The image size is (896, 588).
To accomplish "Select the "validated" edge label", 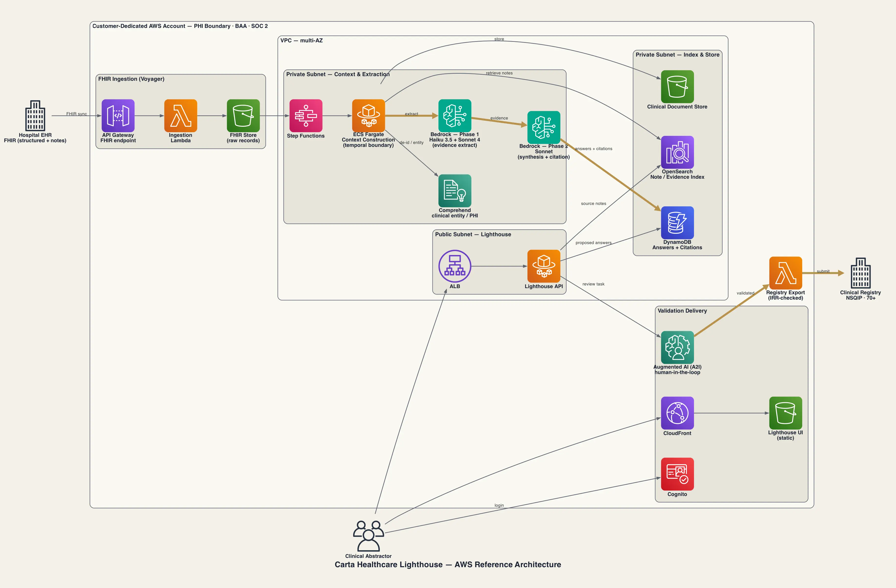I will pyautogui.click(x=745, y=293).
